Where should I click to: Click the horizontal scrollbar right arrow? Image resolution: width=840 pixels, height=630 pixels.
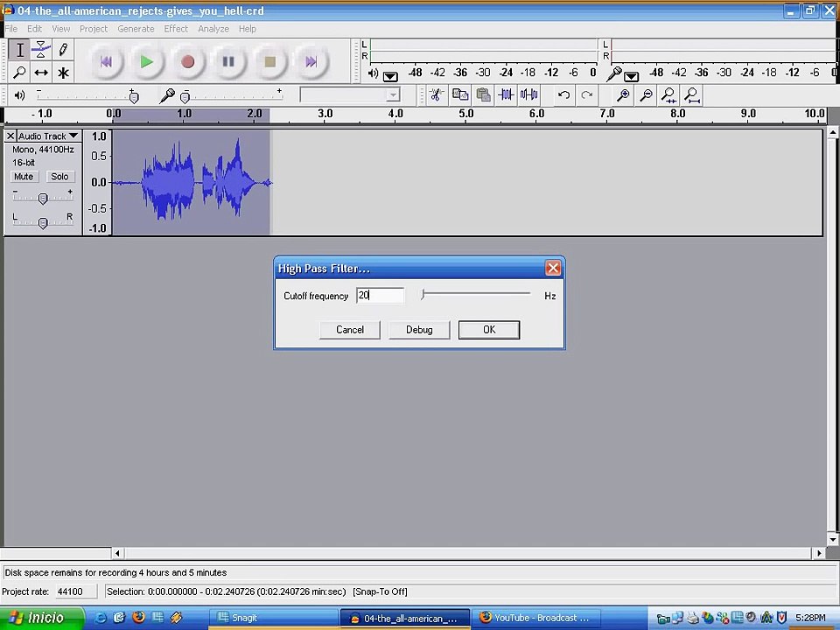(819, 553)
